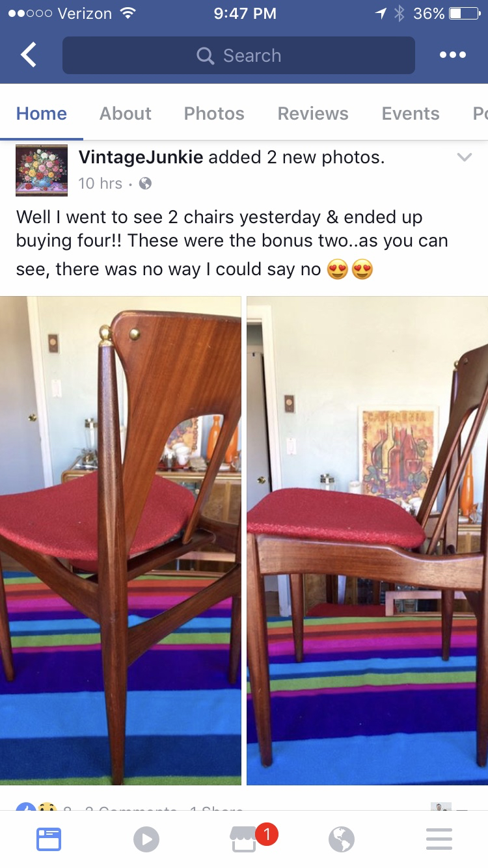The width and height of the screenshot is (488, 868).
Task: Open the three-dot more options menu
Action: (452, 55)
